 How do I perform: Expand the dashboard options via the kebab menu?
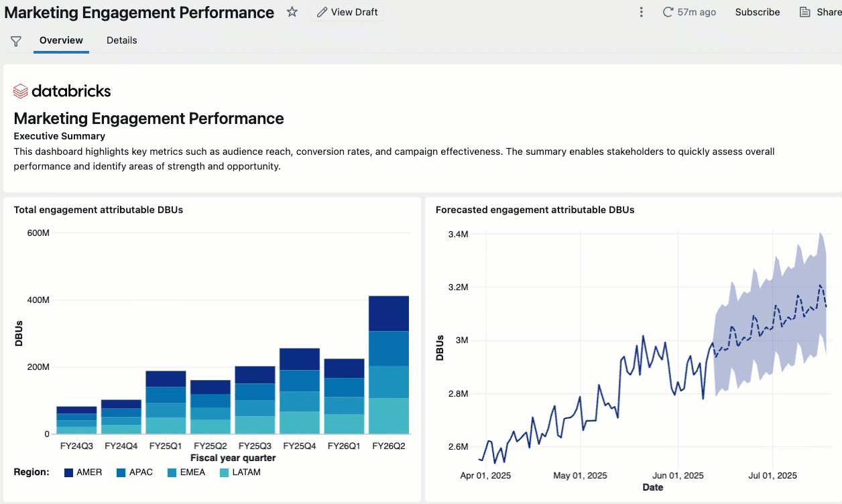pos(641,12)
